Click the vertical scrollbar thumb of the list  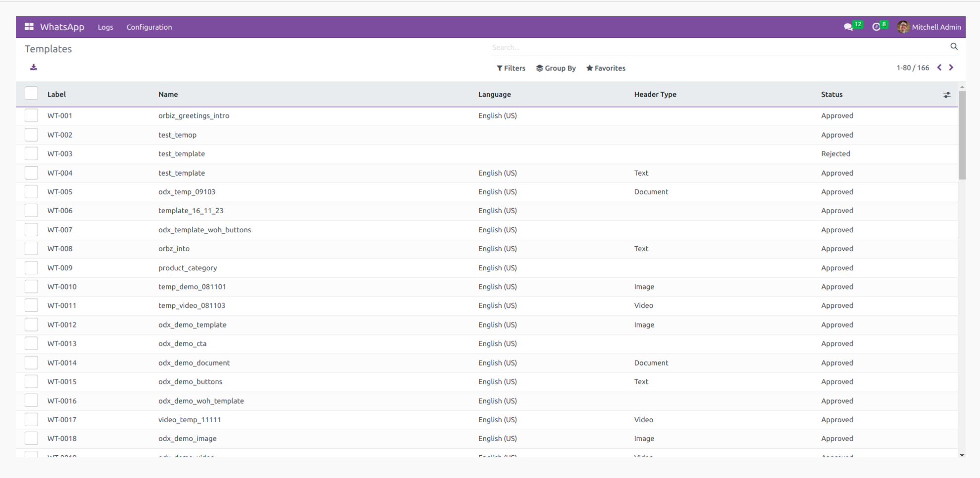pos(962,135)
